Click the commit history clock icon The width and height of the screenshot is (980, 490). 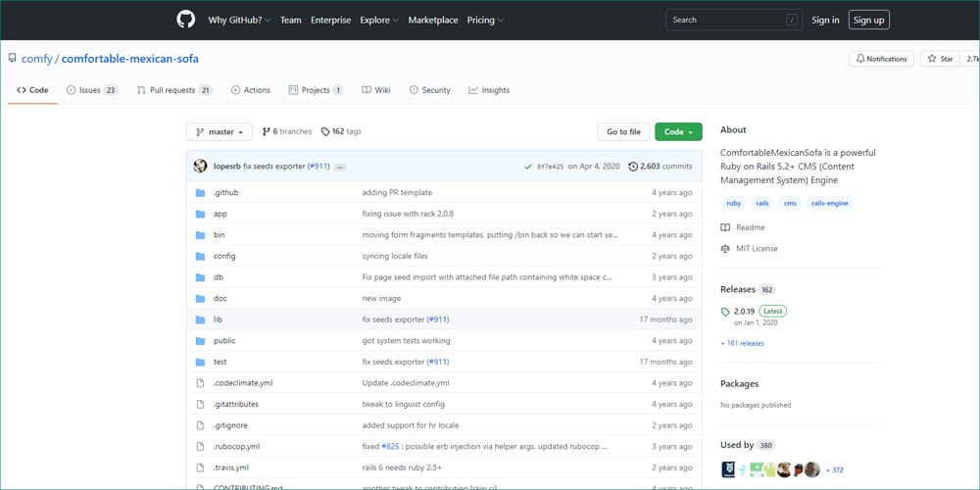point(633,167)
